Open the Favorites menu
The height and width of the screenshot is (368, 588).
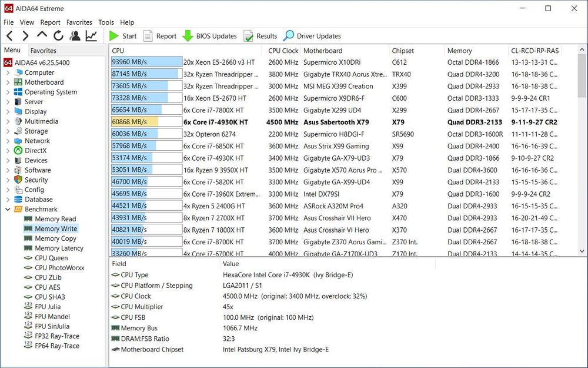(79, 22)
